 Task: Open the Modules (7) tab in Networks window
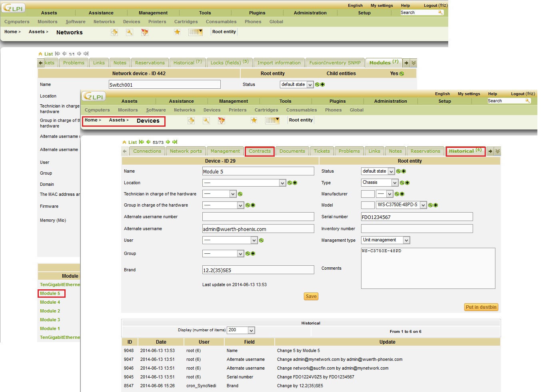point(384,62)
